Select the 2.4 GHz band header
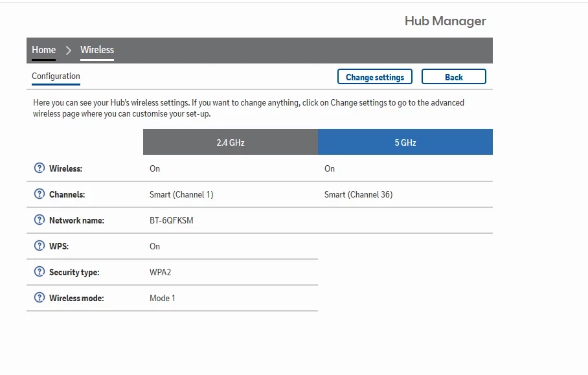This screenshot has width=588, height=375. tap(231, 142)
